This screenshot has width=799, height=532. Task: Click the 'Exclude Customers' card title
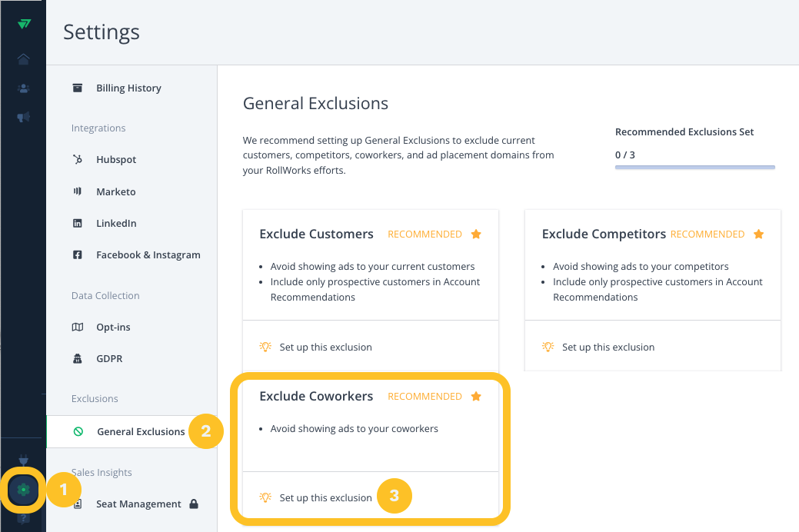tap(316, 234)
